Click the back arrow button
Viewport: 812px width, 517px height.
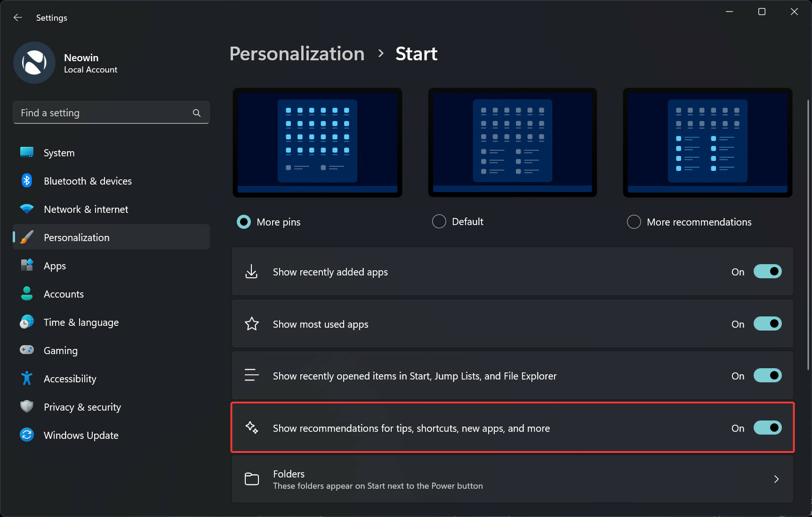18,17
